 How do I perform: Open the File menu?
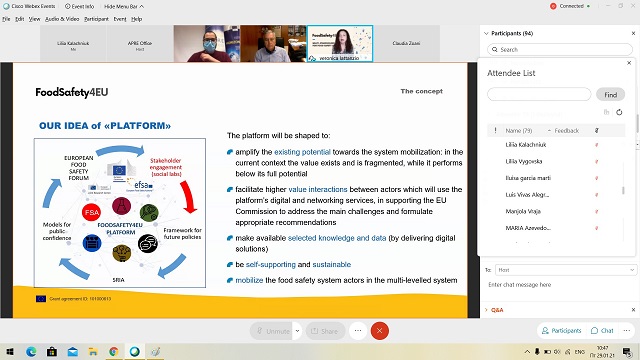(x=6, y=19)
